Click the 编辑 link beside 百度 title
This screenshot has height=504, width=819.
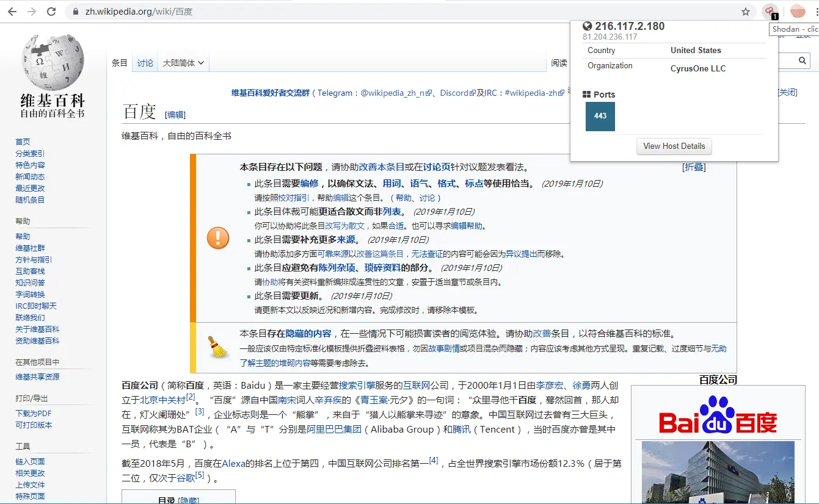pyautogui.click(x=176, y=114)
